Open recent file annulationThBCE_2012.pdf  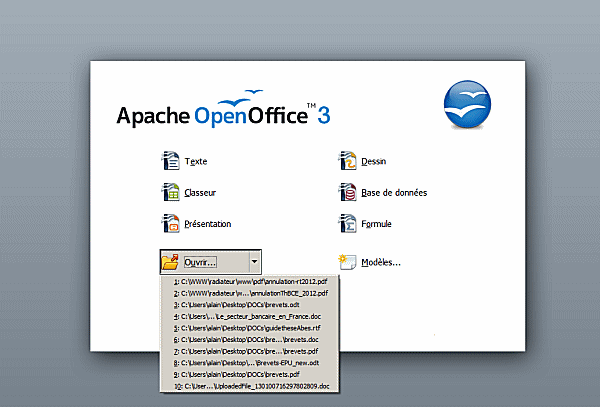(x=249, y=293)
